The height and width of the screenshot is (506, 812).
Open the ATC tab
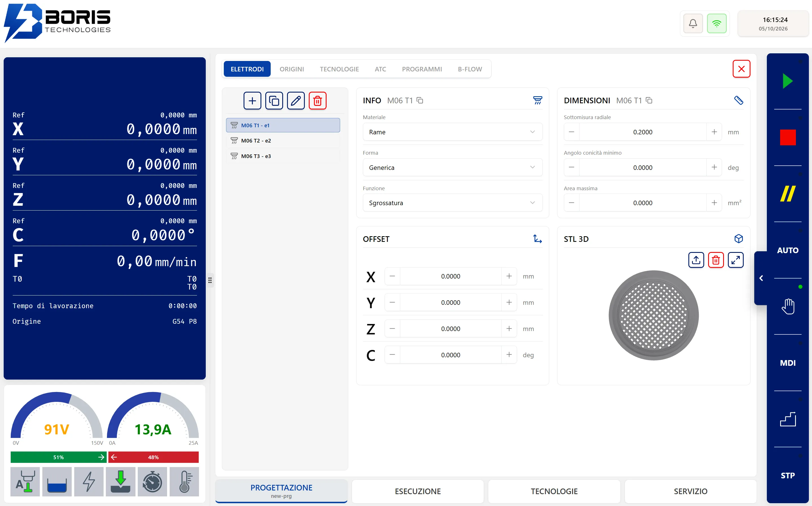coord(380,69)
